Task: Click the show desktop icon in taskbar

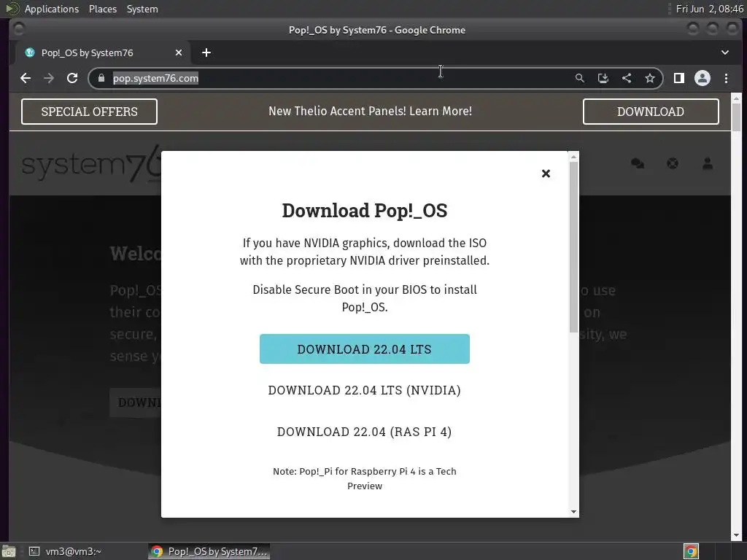Action: click(x=9, y=551)
